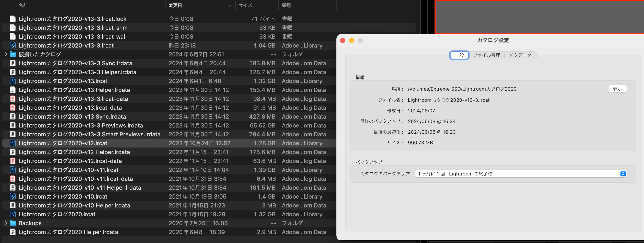Sort files by the サイズ column header
This screenshot has height=243, width=644.
tap(245, 6)
